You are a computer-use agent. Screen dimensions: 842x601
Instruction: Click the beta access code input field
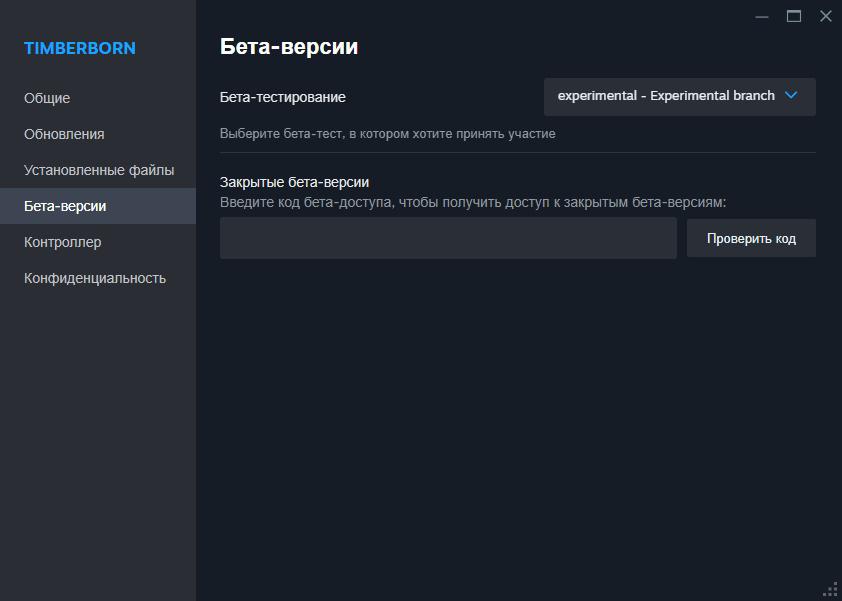pyautogui.click(x=448, y=238)
